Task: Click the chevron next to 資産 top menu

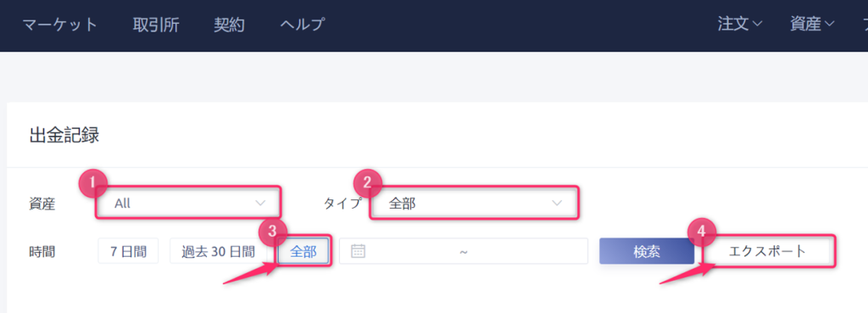Action: 829,25
